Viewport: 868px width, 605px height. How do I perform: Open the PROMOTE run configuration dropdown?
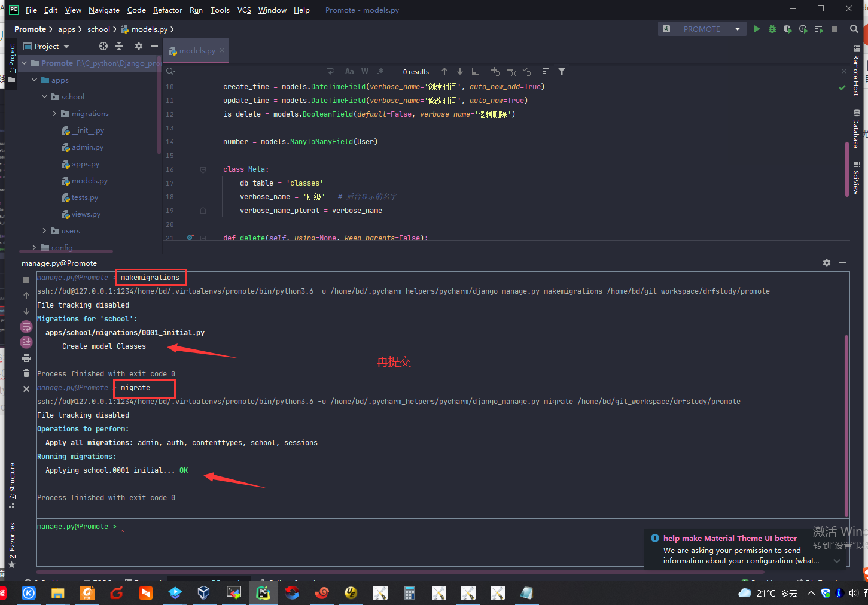[x=702, y=29]
